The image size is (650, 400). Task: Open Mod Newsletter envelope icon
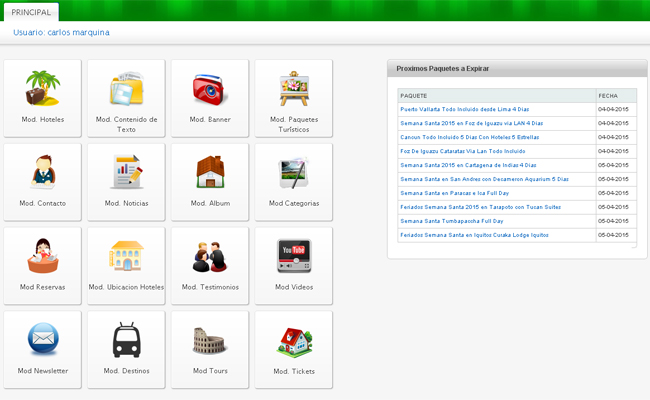coord(42,340)
